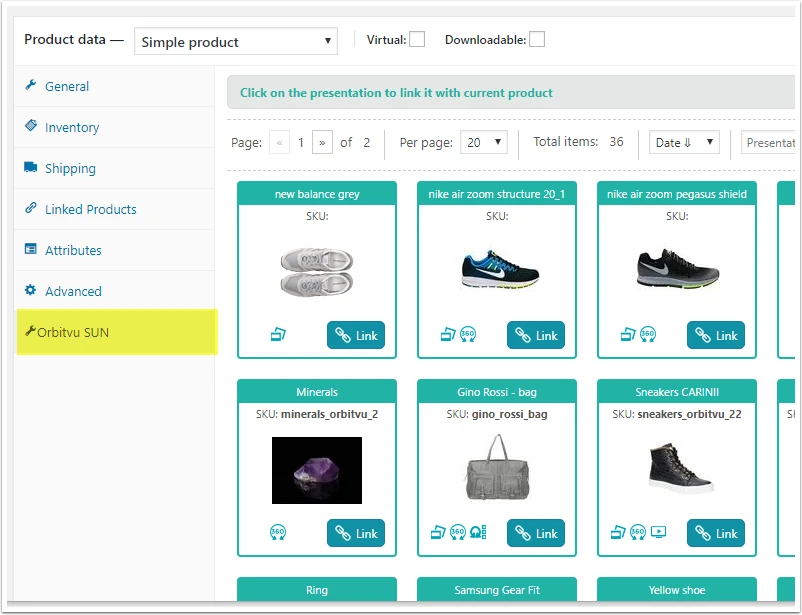Click Link on nike air zoom pegasus shield
The image size is (802, 615).
716,335
